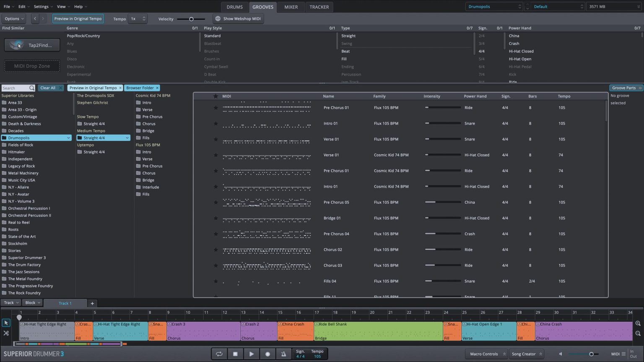Viewport: 644px width, 362px height.
Task: Click Show Webshop MIDI button
Action: coord(238,19)
